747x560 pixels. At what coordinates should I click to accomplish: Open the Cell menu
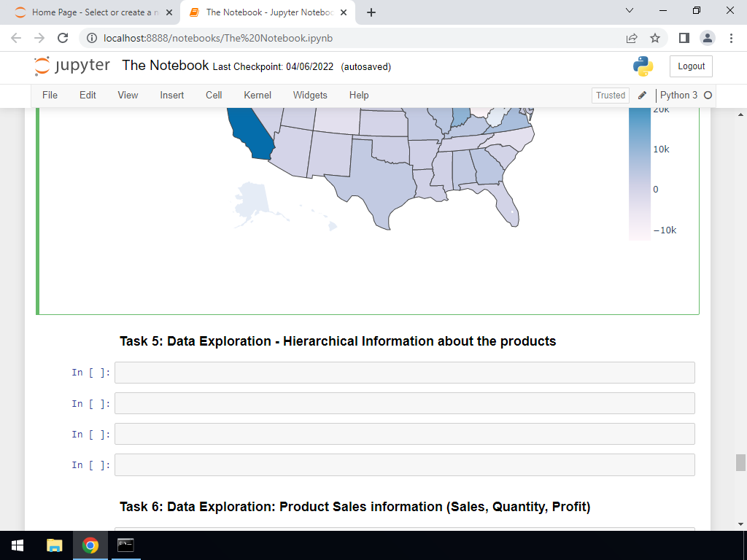214,96
